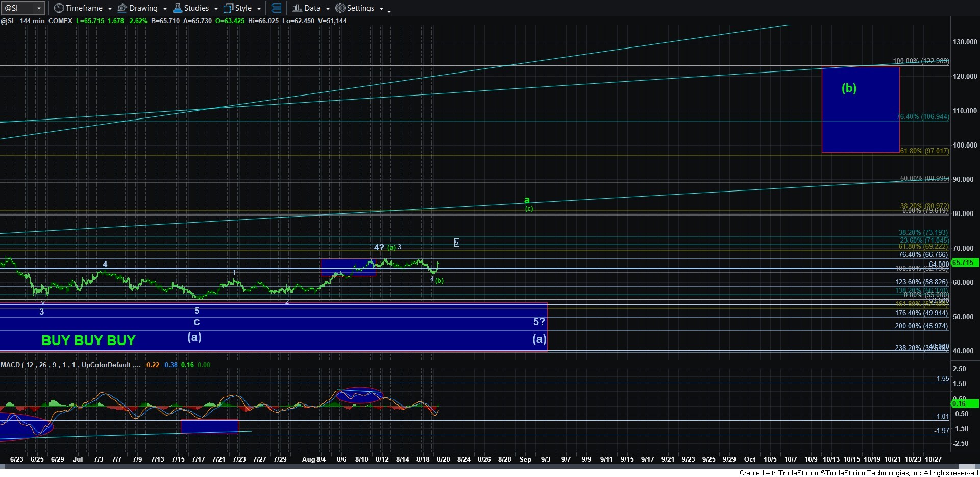Viewport: 980px width, 477px height.
Task: Click the Data bar chart icon
Action: click(297, 8)
